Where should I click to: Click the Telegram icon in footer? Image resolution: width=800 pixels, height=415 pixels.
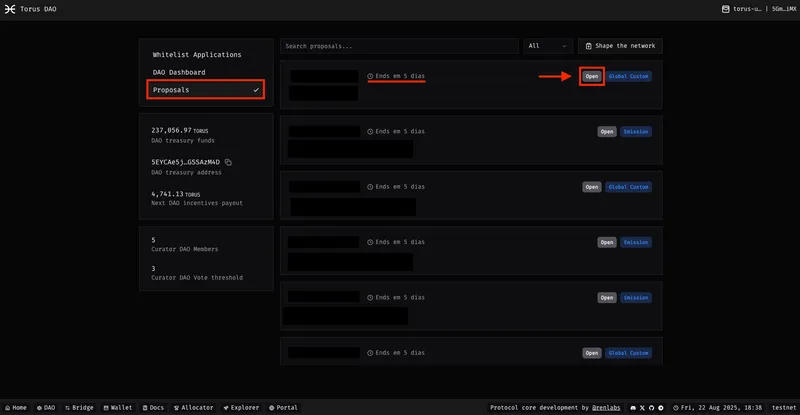661,408
